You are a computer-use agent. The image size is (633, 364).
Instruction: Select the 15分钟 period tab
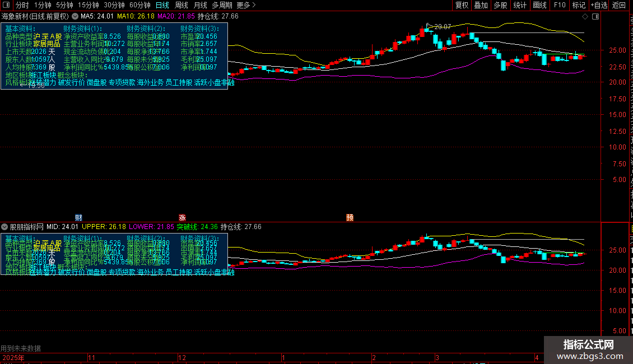(x=89, y=5)
